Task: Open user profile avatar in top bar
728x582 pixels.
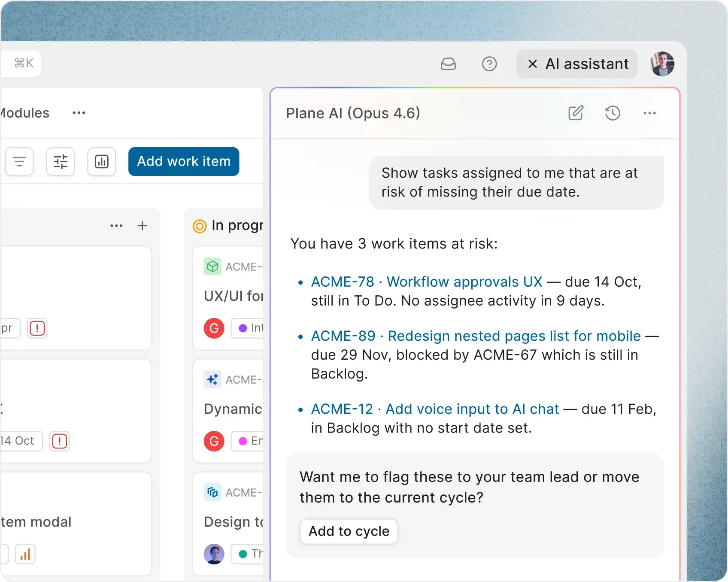Action: point(662,64)
